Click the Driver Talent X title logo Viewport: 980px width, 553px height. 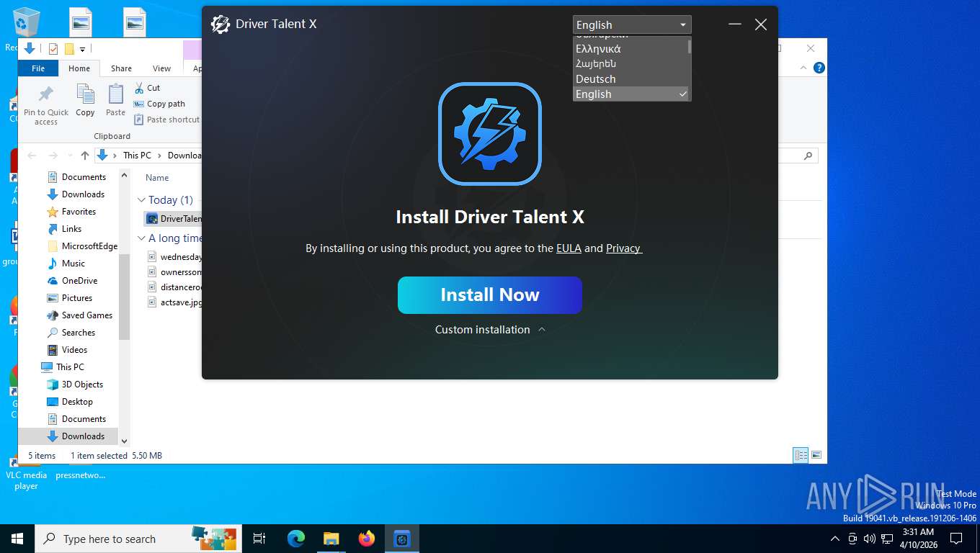(x=220, y=24)
